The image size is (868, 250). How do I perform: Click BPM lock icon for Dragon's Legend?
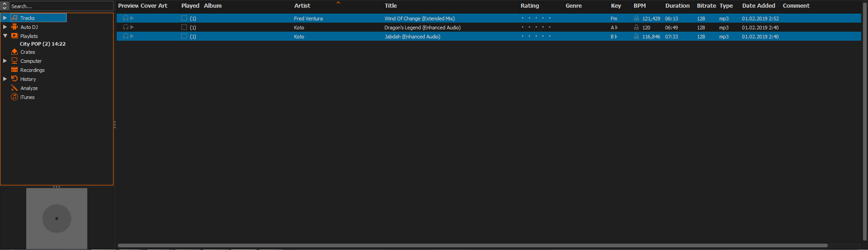tap(636, 28)
